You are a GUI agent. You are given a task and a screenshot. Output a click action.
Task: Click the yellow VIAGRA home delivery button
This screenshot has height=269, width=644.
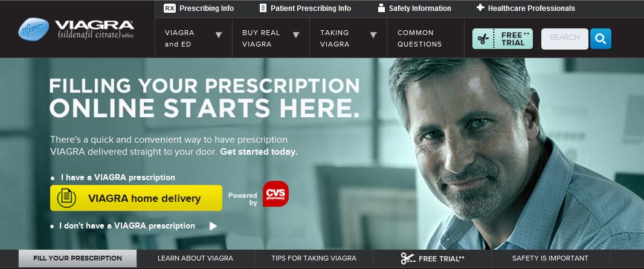(x=136, y=198)
